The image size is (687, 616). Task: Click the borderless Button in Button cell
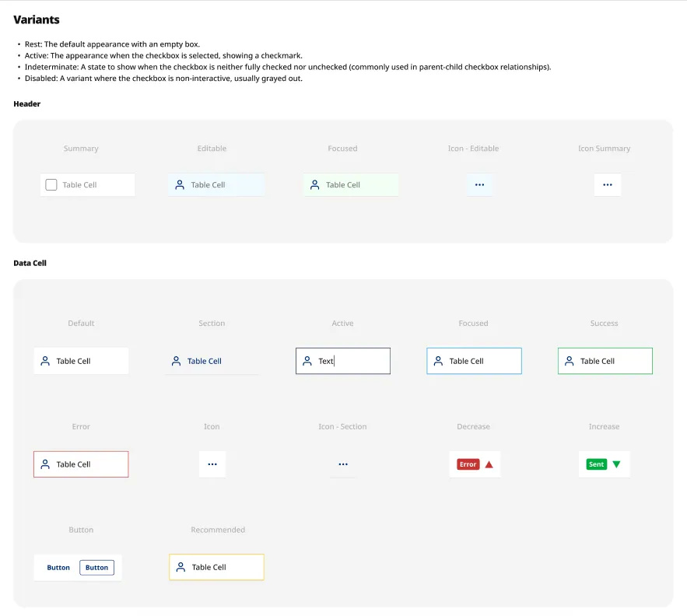coord(58,568)
